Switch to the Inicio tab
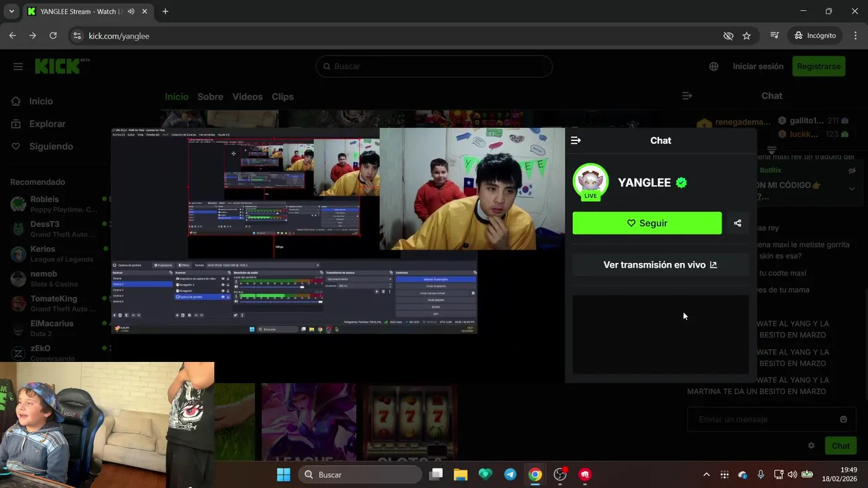This screenshot has height=488, width=868. pyautogui.click(x=176, y=96)
